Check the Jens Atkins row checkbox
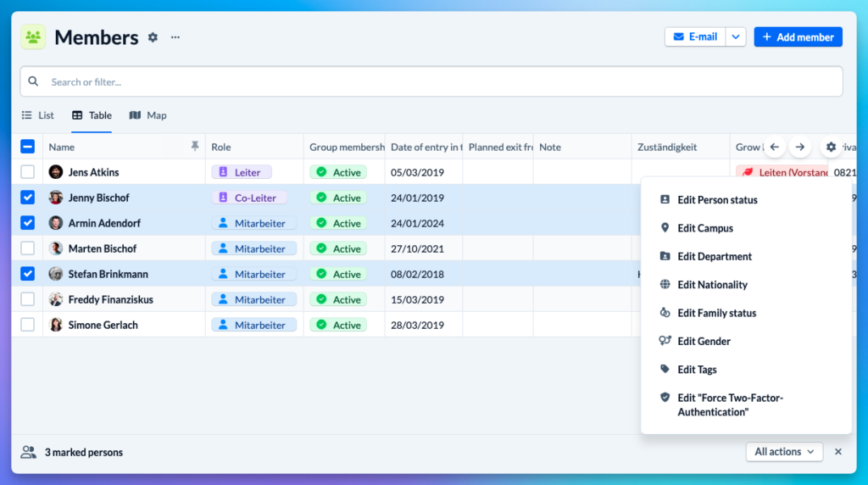 (27, 171)
